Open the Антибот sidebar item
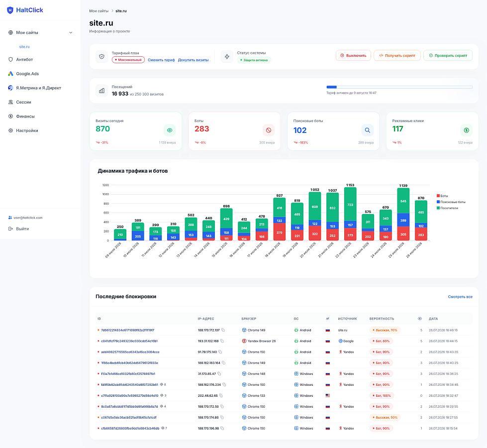 click(24, 59)
